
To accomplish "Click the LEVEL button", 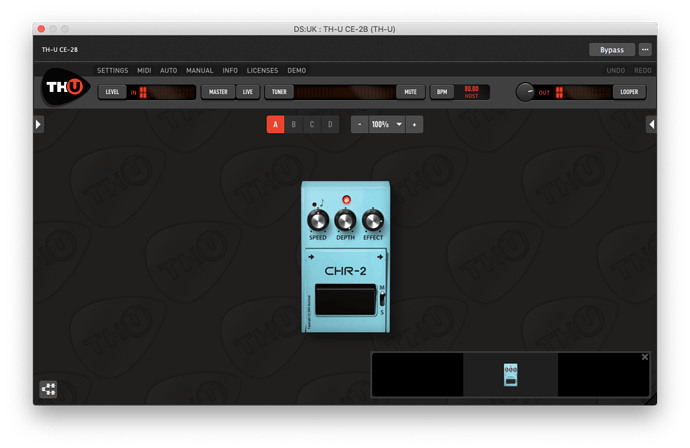I will coord(112,92).
